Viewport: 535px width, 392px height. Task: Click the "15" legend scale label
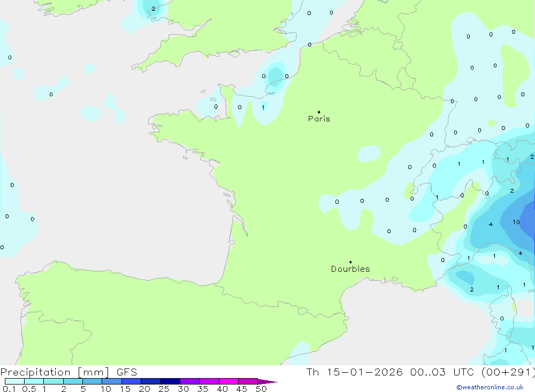tap(125, 389)
